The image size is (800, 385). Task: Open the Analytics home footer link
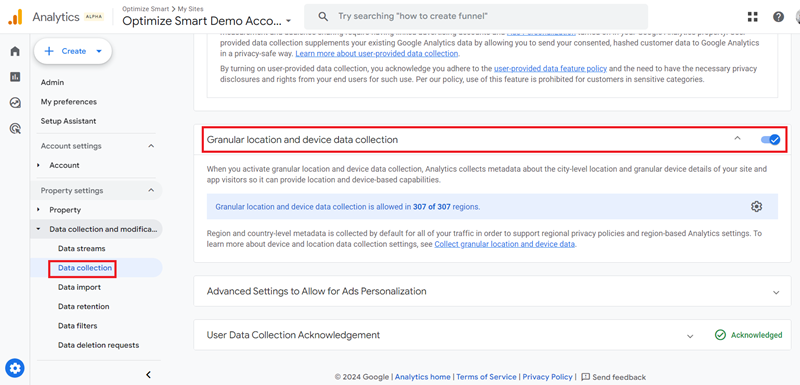click(x=423, y=377)
